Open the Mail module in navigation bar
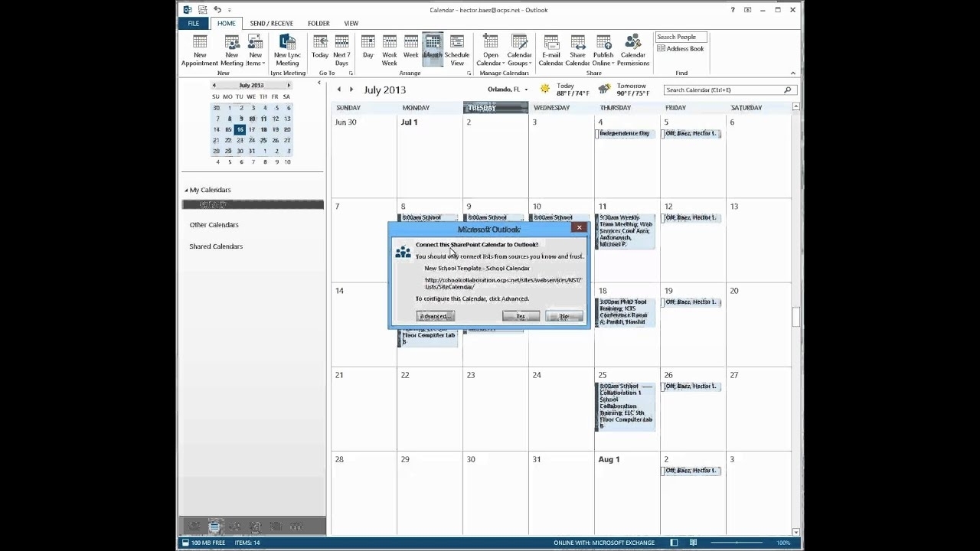Image resolution: width=980 pixels, height=551 pixels. click(x=194, y=527)
